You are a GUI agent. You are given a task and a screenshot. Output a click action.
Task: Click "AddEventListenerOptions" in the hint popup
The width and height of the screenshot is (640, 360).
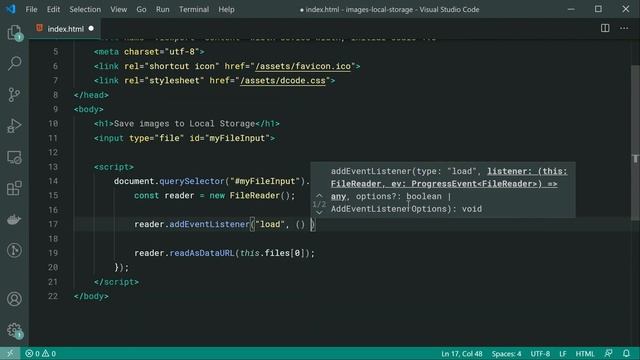(389, 209)
